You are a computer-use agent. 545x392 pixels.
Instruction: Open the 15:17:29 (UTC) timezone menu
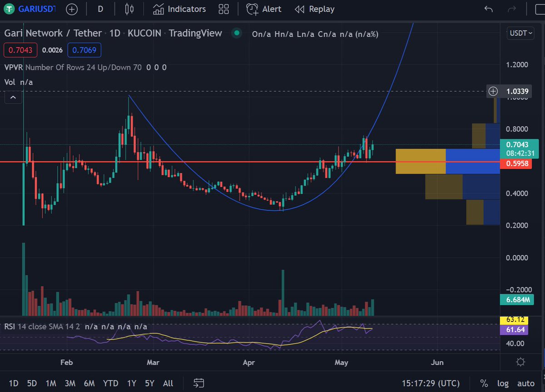(431, 383)
